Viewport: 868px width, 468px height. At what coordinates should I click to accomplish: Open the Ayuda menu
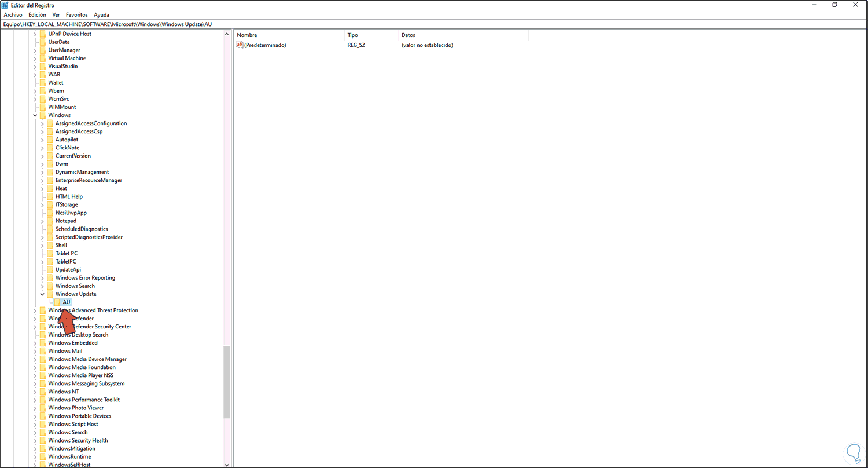tap(101, 14)
